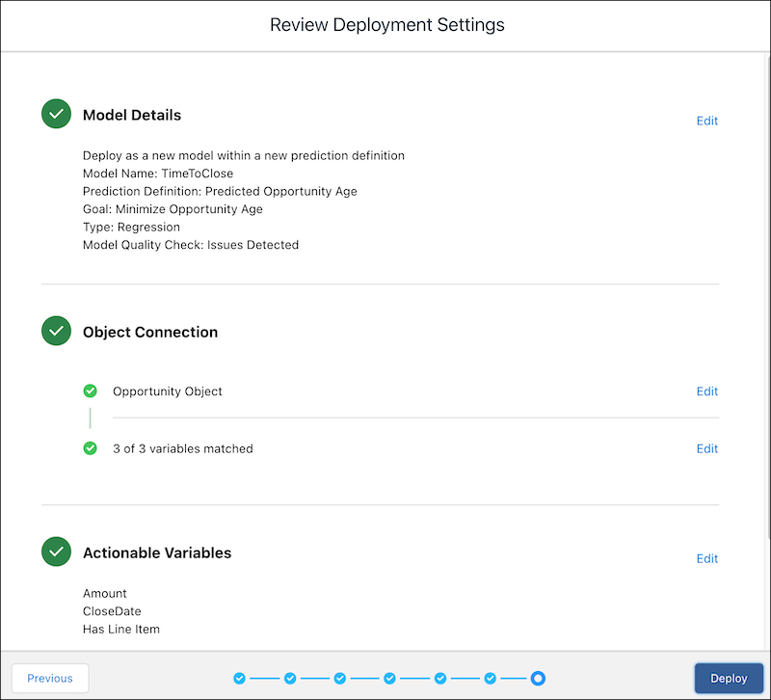Jump to second step in progress indicator
771x700 pixels.
290,679
